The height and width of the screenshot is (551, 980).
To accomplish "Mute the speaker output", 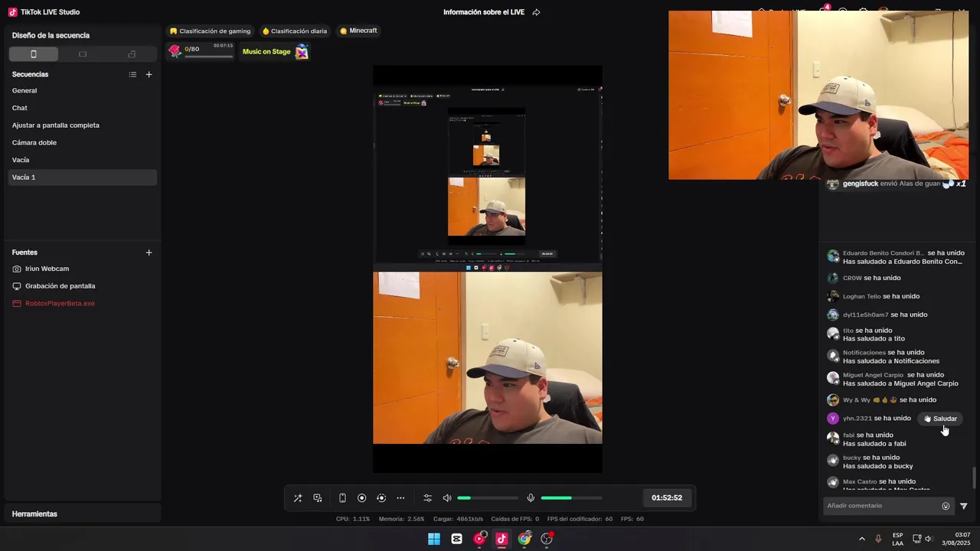I will coord(447,498).
